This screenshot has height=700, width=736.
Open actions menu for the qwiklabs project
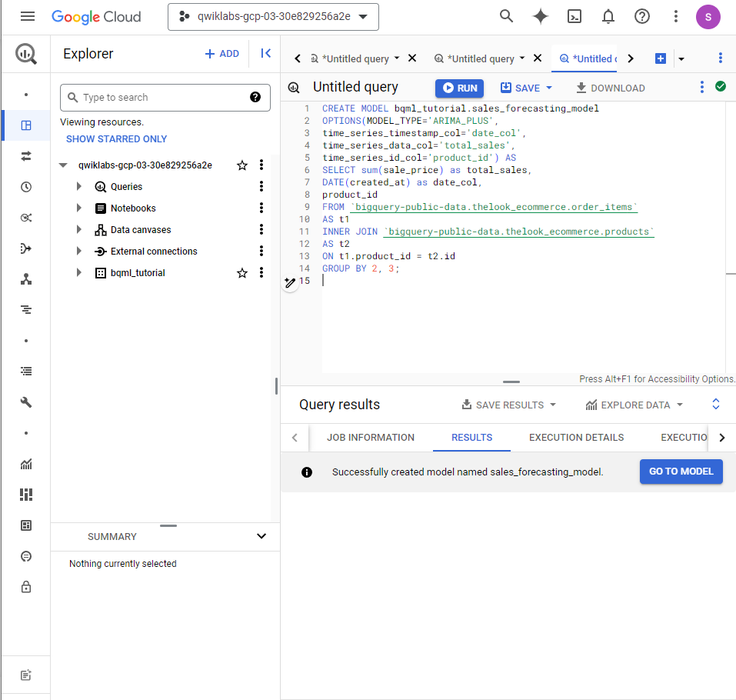[x=261, y=165]
